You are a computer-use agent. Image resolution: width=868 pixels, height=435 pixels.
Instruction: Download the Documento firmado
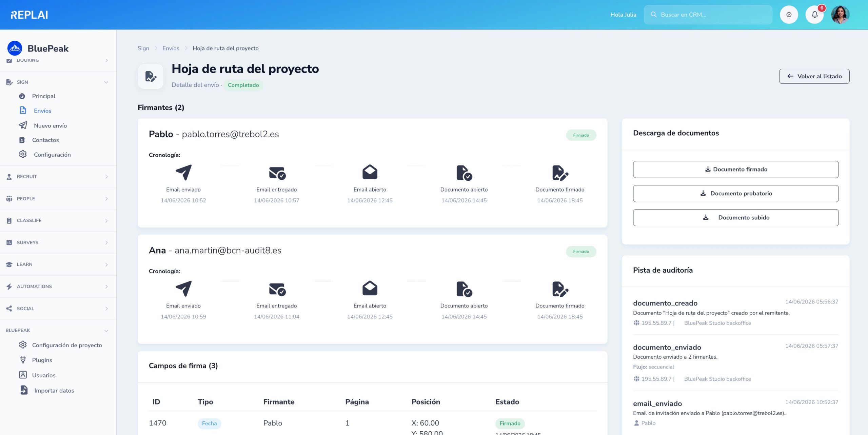736,170
